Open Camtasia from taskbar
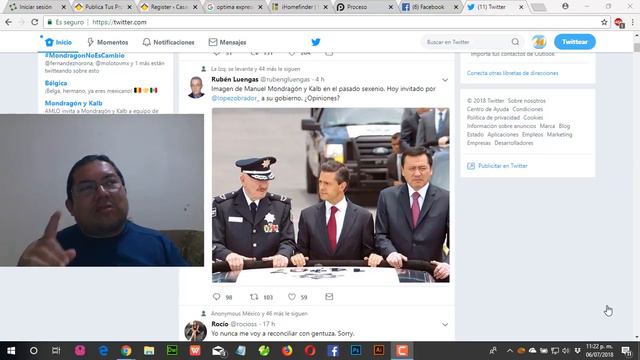The height and width of the screenshot is (360, 640). click(x=402, y=351)
